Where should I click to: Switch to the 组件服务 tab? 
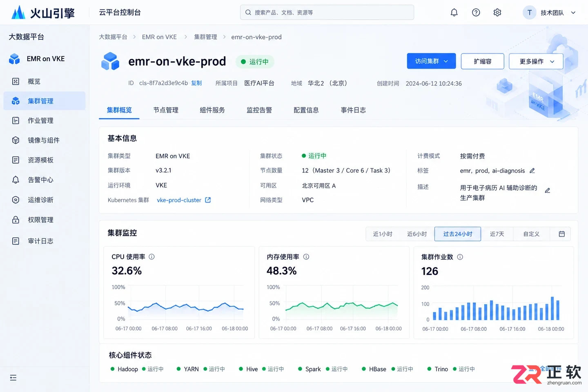[x=212, y=110]
